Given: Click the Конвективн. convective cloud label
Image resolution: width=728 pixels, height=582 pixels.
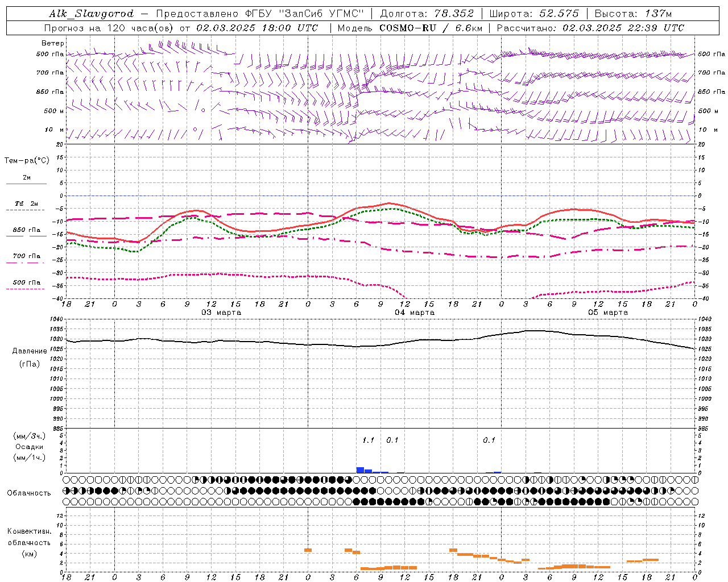Looking at the screenshot, I should pos(30,531).
